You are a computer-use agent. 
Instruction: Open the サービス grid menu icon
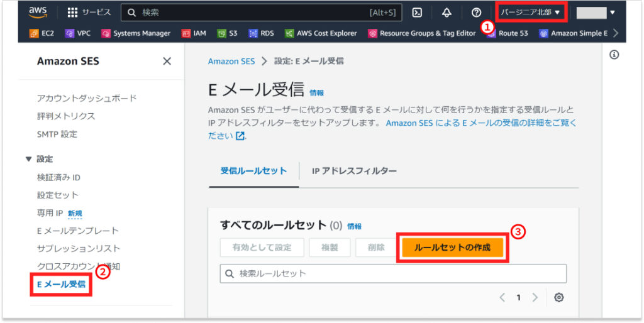pyautogui.click(x=72, y=13)
